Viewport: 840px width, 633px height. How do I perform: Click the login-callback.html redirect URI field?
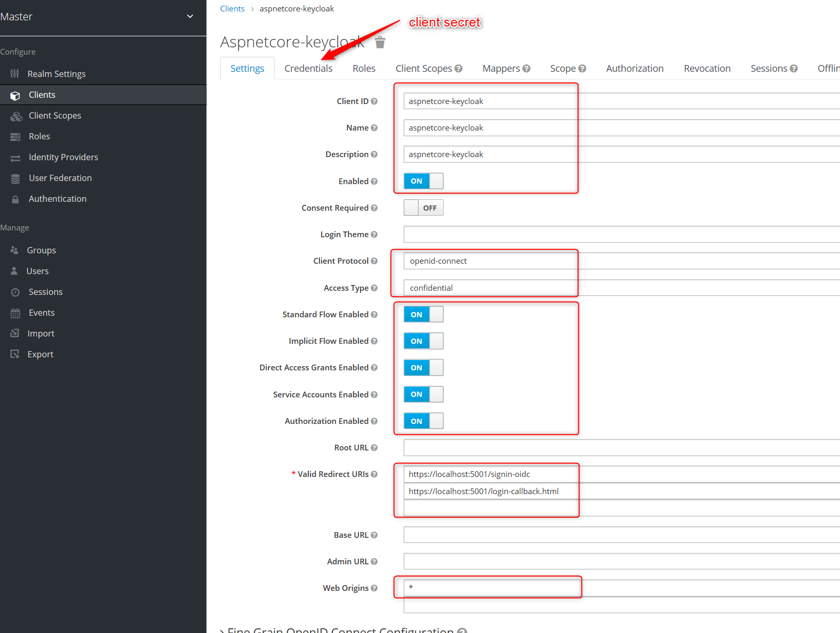pyautogui.click(x=622, y=491)
